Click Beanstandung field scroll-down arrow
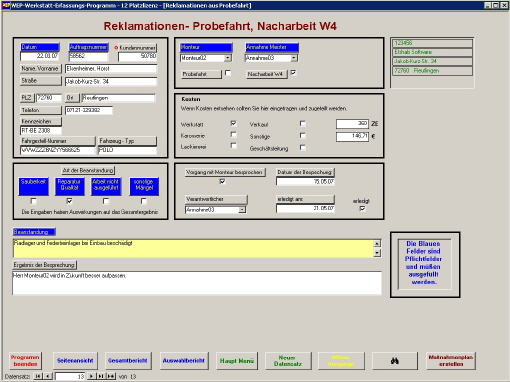The width and height of the screenshot is (510, 382). [377, 253]
